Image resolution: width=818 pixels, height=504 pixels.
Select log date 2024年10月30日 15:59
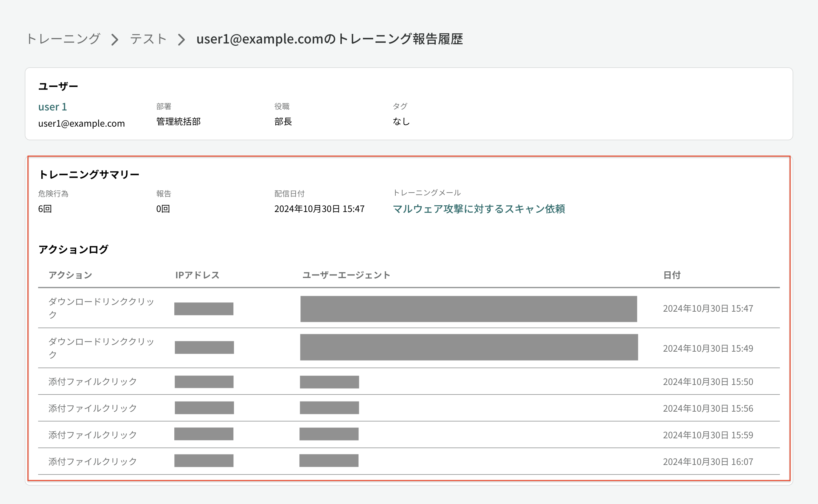pos(708,435)
